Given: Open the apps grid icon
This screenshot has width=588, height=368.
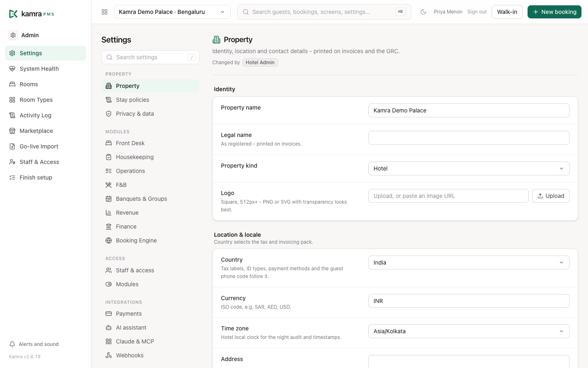Looking at the screenshot, I should pos(105,12).
